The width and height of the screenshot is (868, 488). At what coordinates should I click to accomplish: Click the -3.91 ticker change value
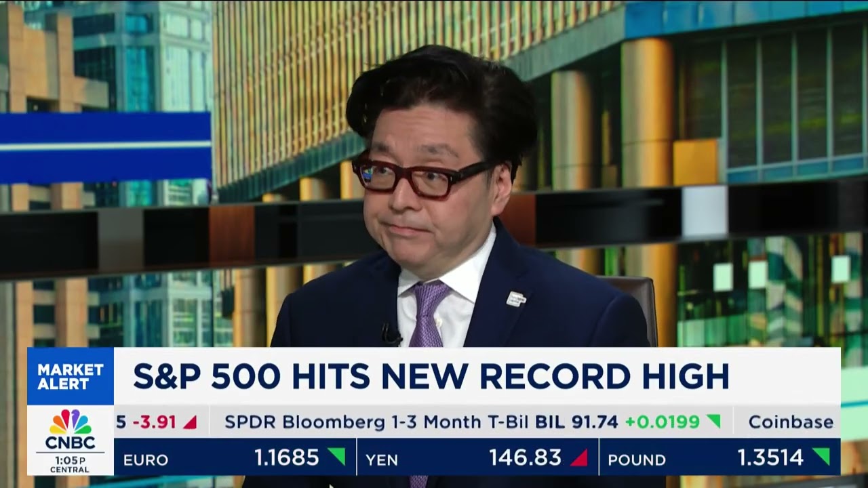click(153, 422)
